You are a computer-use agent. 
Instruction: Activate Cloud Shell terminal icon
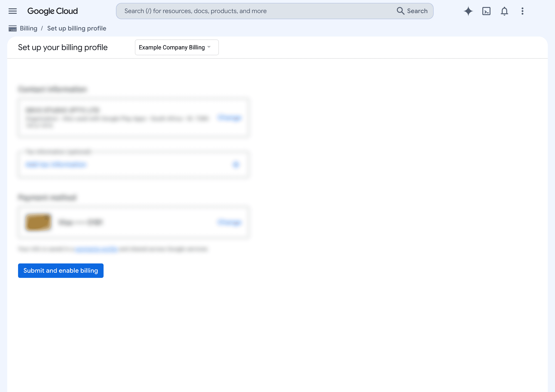[x=486, y=11]
